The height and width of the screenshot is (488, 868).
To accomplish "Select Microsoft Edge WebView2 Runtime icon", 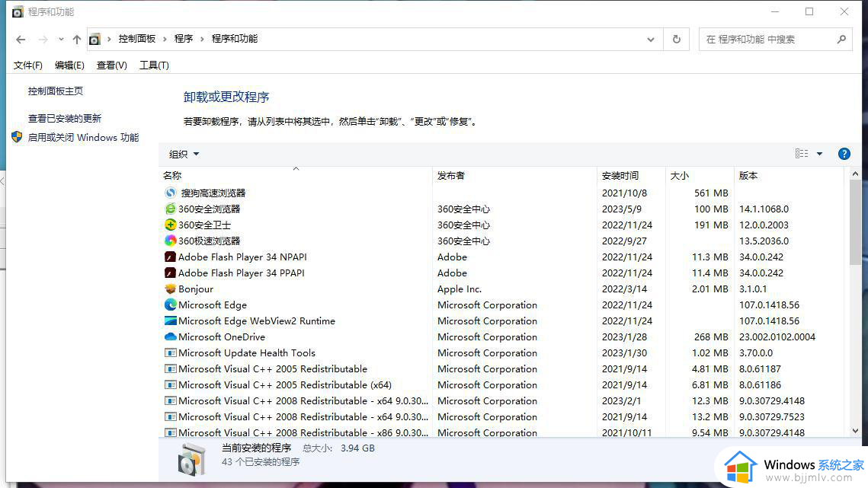I will click(171, 321).
